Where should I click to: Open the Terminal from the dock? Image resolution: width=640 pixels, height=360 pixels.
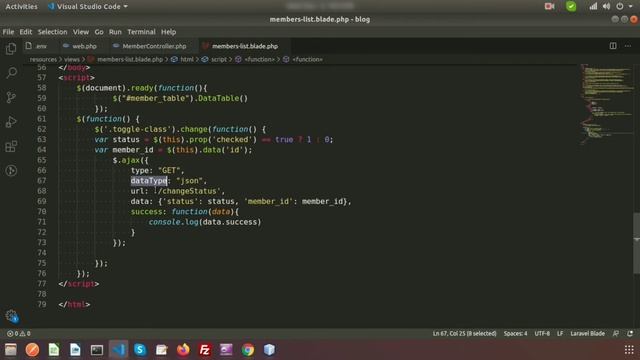point(97,350)
